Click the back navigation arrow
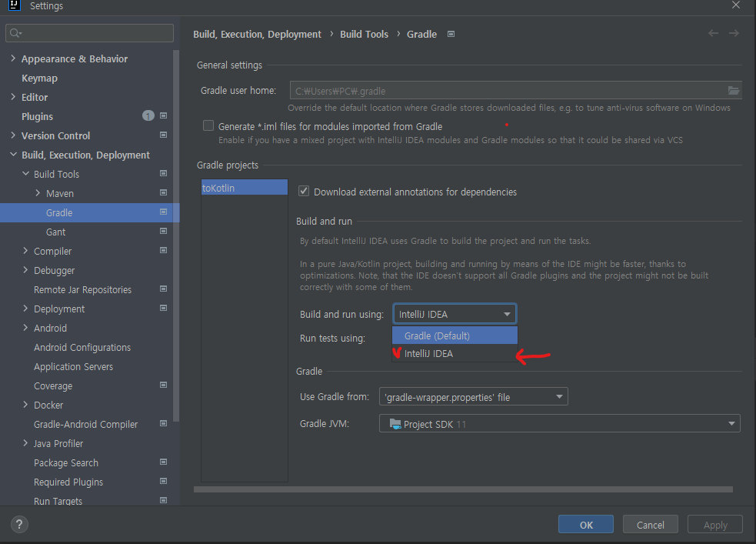This screenshot has height=544, width=756. click(713, 33)
